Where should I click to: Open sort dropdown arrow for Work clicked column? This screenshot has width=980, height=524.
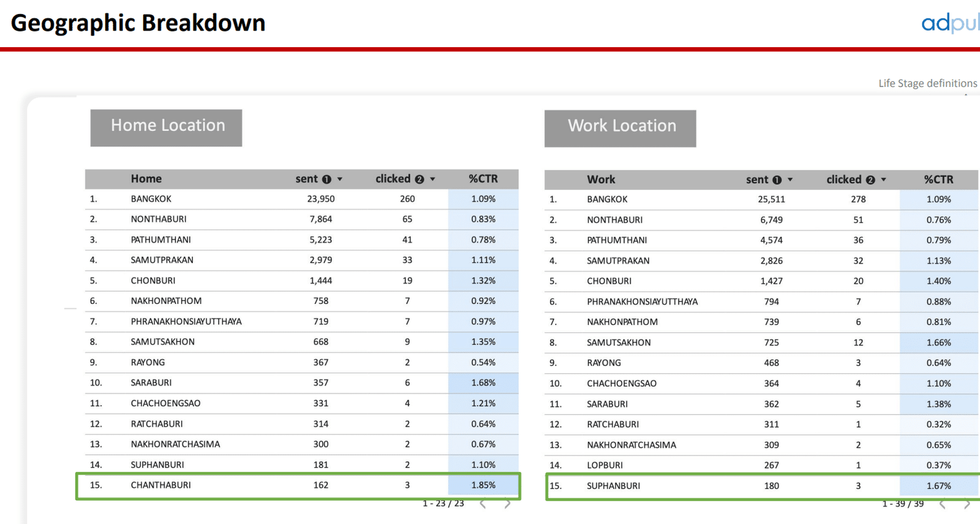point(883,180)
